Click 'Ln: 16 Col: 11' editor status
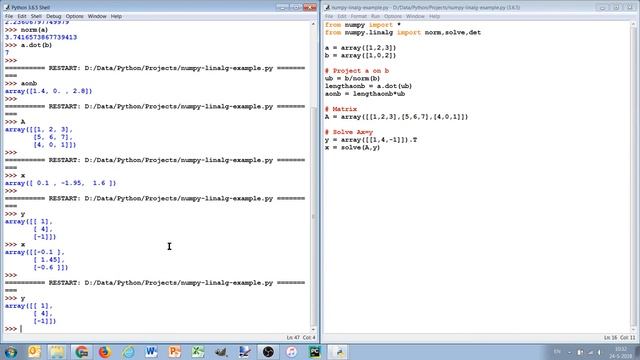 point(619,338)
